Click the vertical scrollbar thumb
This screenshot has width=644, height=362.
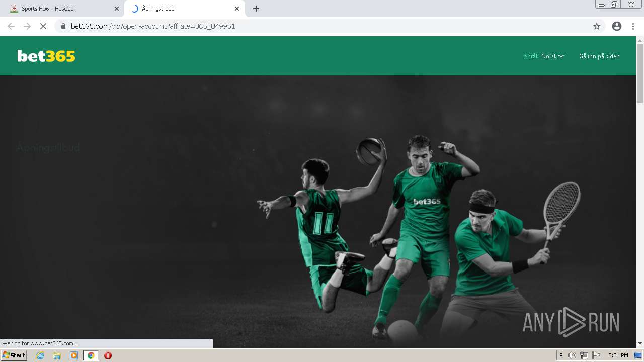pyautogui.click(x=640, y=73)
